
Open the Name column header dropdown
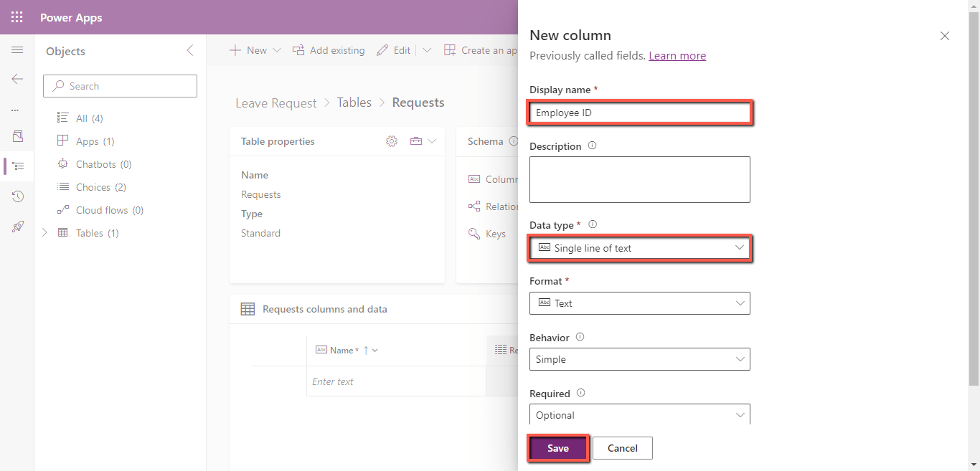[374, 351]
